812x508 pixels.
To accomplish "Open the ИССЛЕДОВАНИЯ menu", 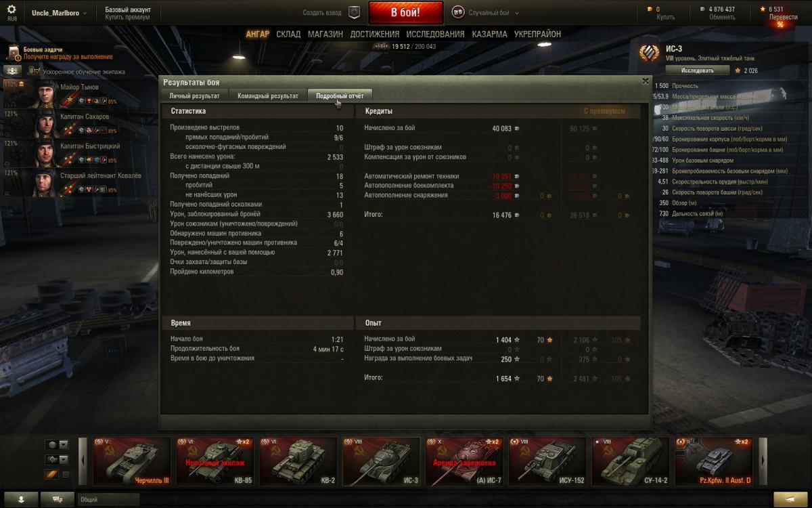I will pyautogui.click(x=436, y=34).
